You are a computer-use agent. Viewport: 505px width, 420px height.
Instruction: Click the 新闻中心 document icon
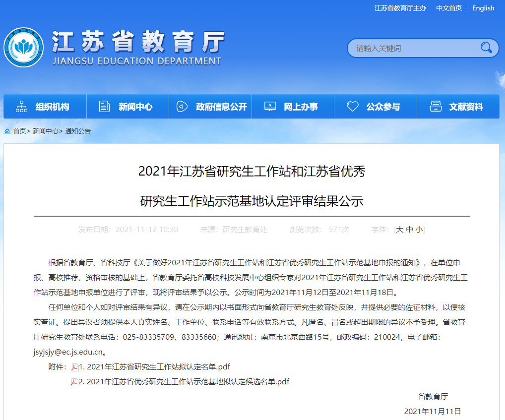point(104,107)
